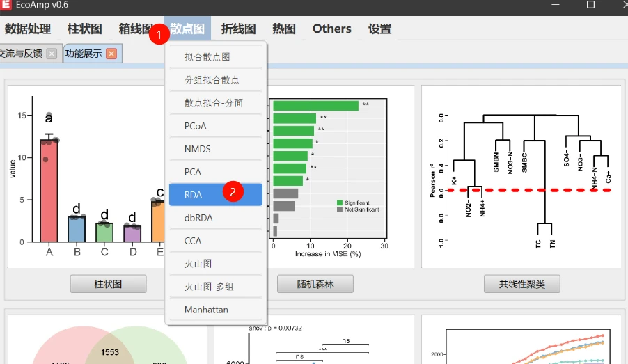Select CCA menu entry

pos(215,241)
